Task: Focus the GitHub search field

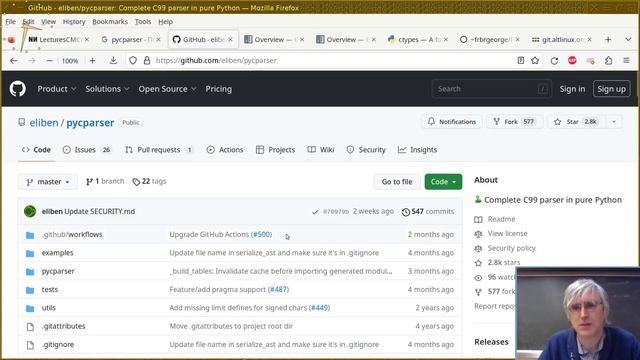Action: (x=491, y=89)
